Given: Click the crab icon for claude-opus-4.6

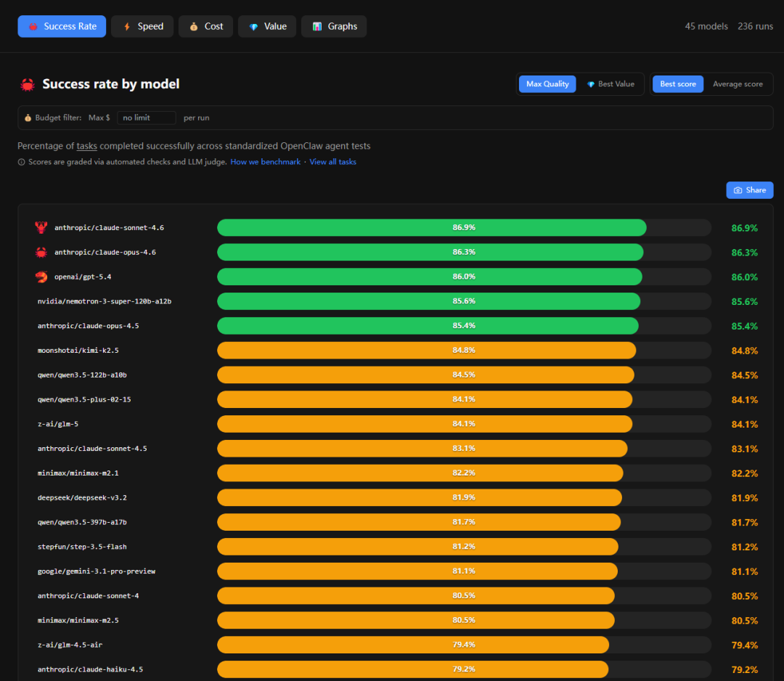Looking at the screenshot, I should pyautogui.click(x=41, y=253).
